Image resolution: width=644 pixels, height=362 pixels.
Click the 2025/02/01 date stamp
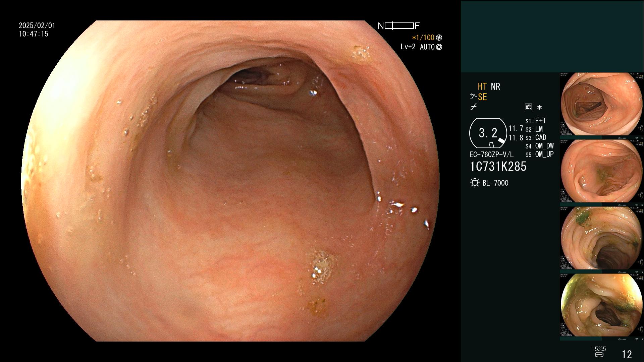tap(37, 25)
